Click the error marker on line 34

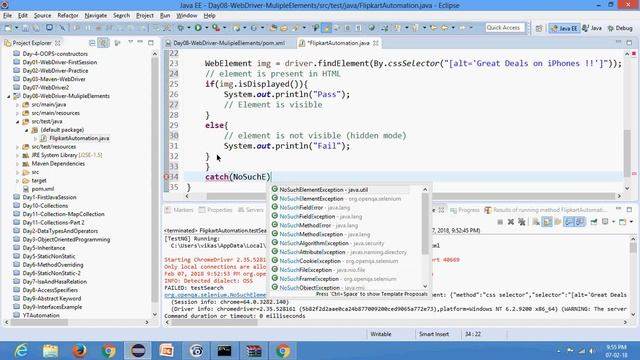pyautogui.click(x=166, y=177)
